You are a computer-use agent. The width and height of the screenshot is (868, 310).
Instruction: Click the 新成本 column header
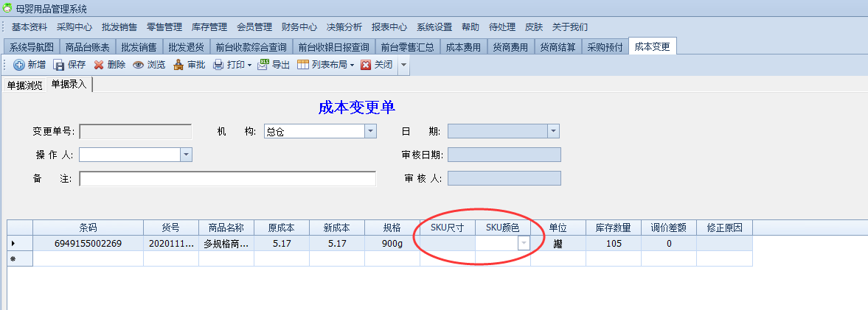click(337, 228)
